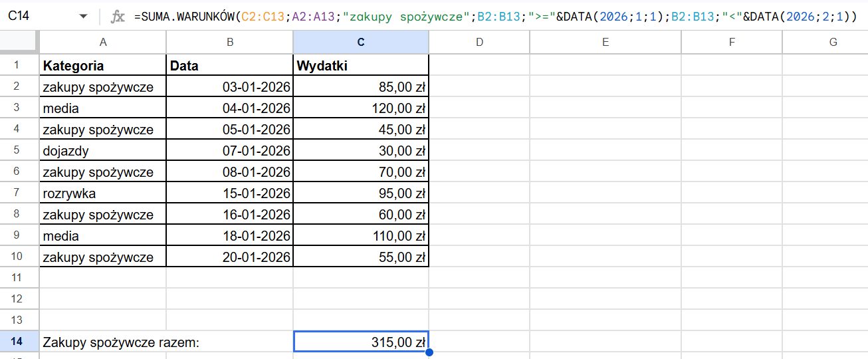Select the cell with 85,00 zł
The width and height of the screenshot is (868, 359).
[x=361, y=87]
